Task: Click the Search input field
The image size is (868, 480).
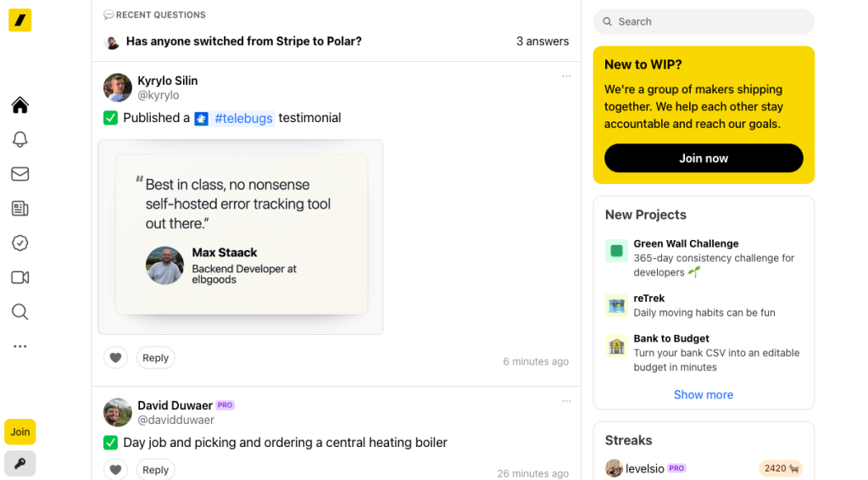Action: pos(704,22)
